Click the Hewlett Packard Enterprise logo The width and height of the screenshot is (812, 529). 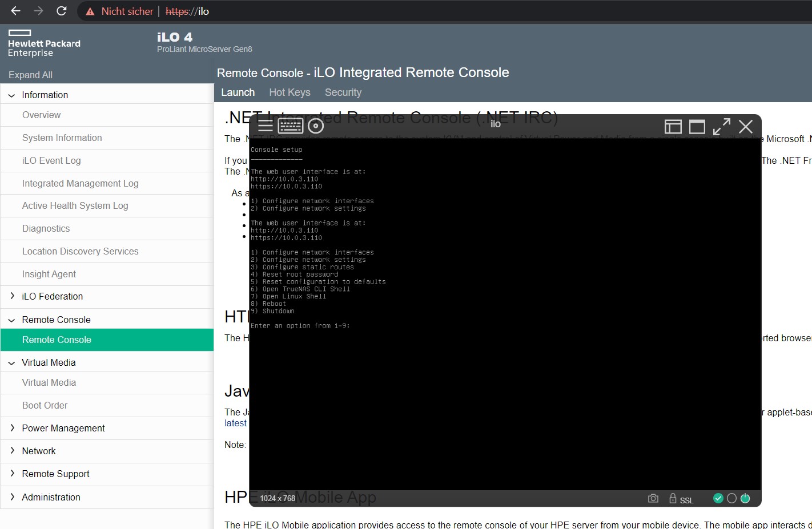[44, 43]
